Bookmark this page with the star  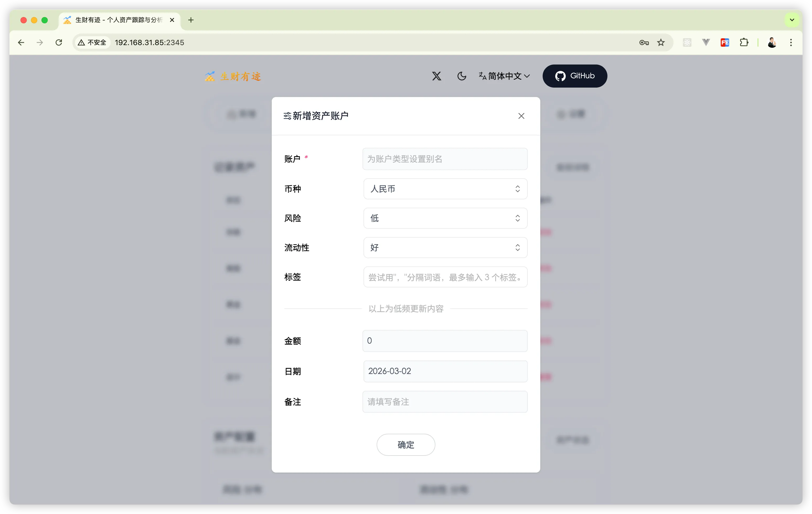coord(661,42)
